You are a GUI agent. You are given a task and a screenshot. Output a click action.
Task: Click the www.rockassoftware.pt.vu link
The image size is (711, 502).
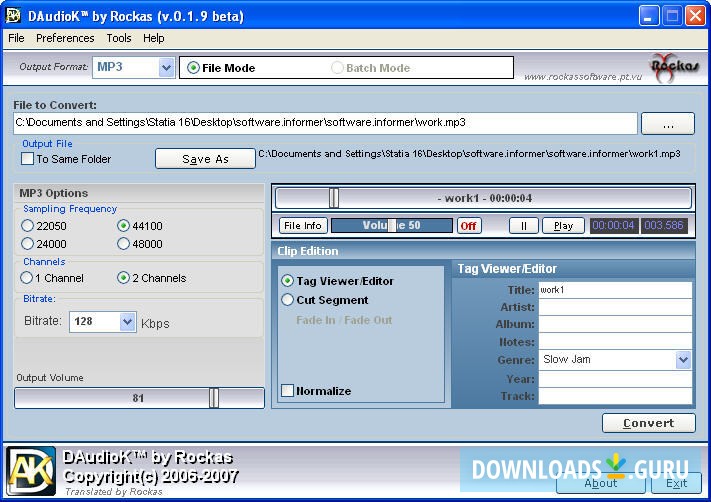coord(583,77)
